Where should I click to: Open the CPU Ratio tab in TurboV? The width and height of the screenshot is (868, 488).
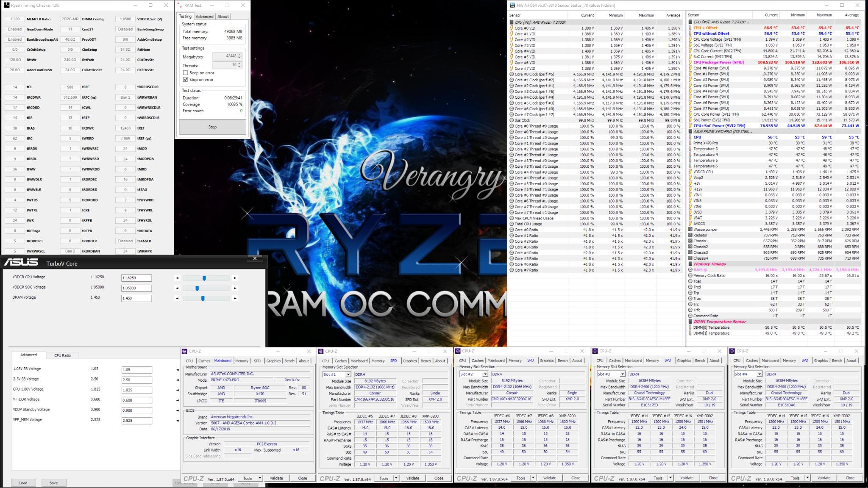(62, 355)
